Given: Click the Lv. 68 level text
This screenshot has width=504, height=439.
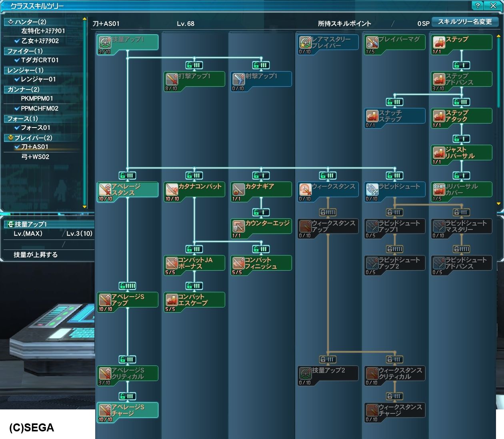Looking at the screenshot, I should tap(186, 24).
